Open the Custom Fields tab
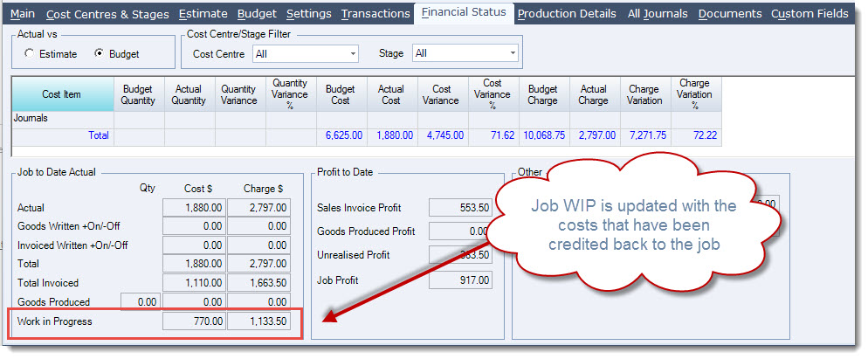The width and height of the screenshot is (868, 359). click(x=809, y=13)
